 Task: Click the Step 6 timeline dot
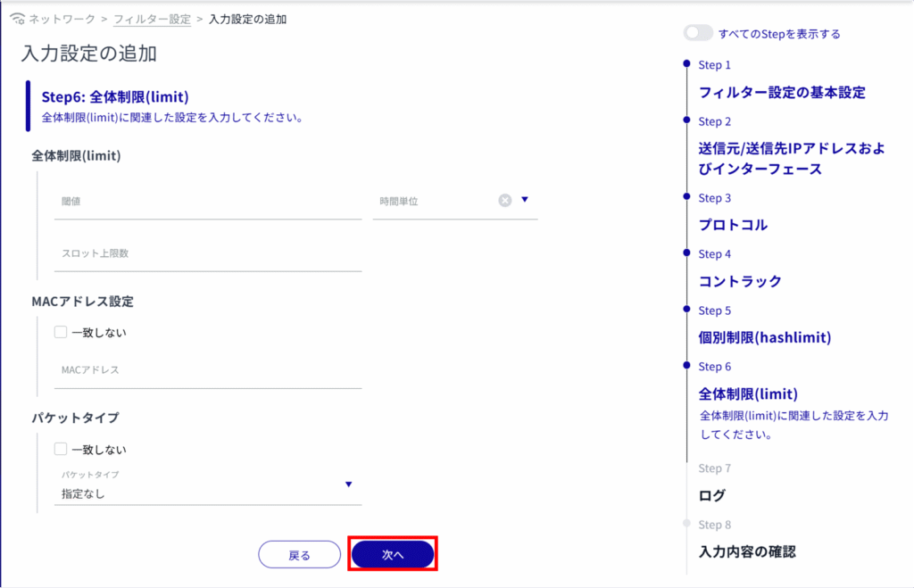[x=685, y=365]
